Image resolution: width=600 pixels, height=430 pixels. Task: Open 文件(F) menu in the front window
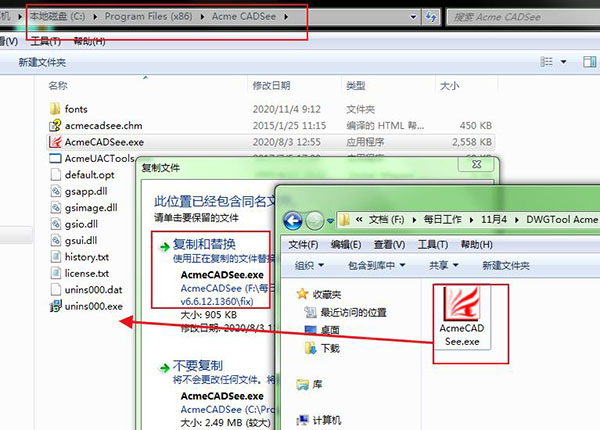[303, 244]
